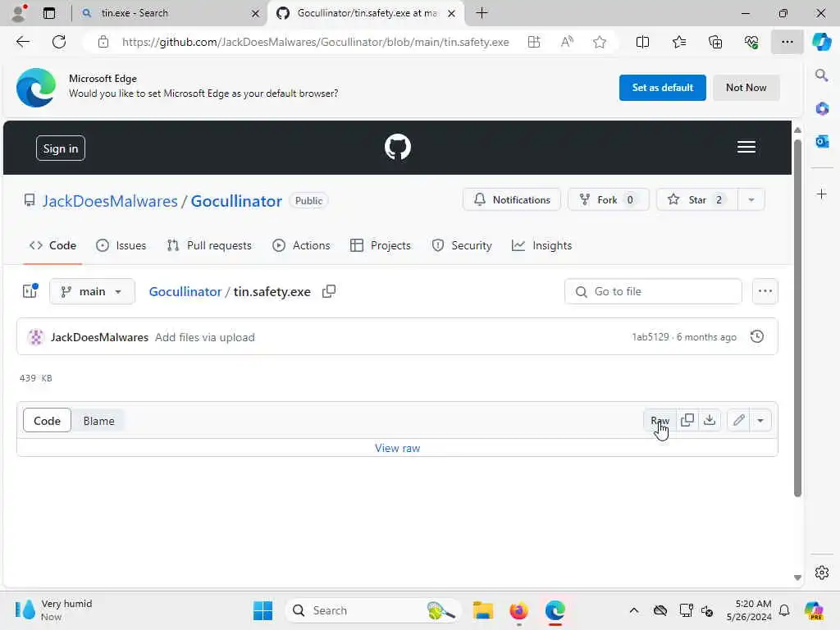840x630 pixels.
Task: Switch to tin.exe - Search tab
Action: pyautogui.click(x=171, y=13)
